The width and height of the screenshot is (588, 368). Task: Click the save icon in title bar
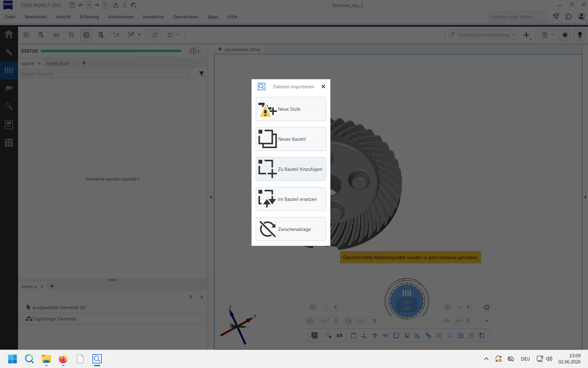72,5
